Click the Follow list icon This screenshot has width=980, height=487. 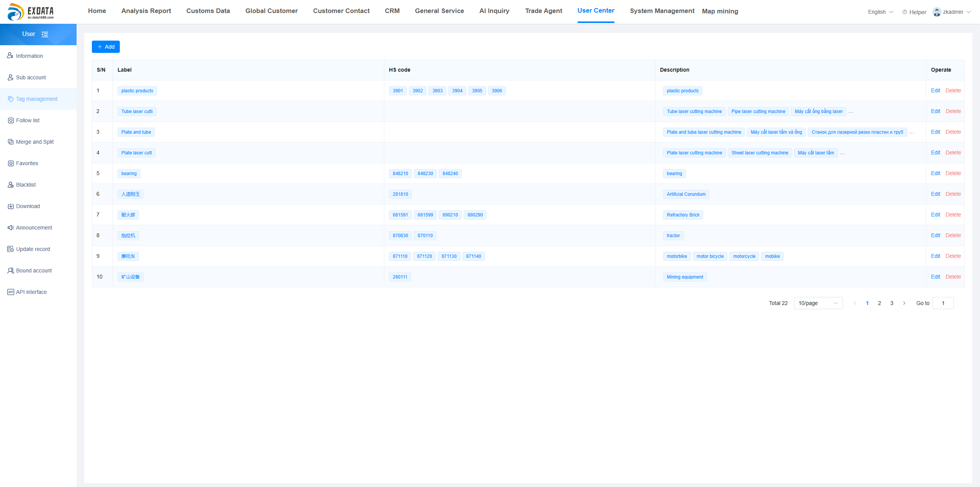coord(10,120)
